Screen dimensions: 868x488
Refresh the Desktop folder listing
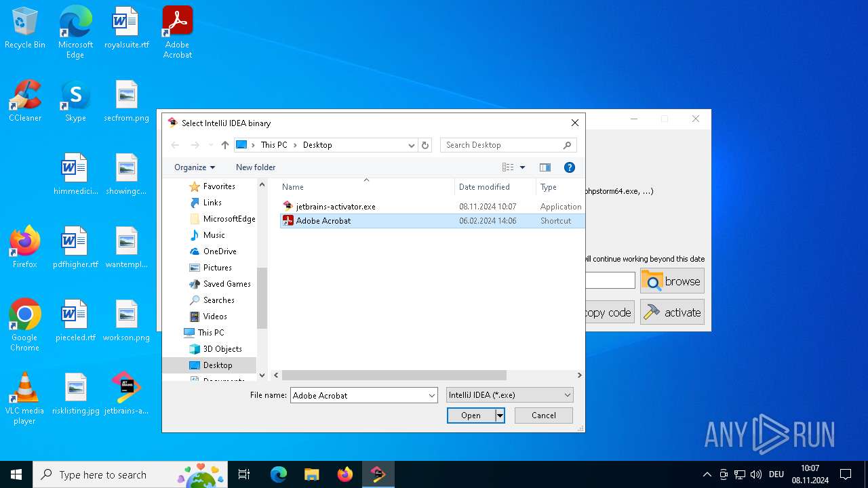[x=425, y=145]
